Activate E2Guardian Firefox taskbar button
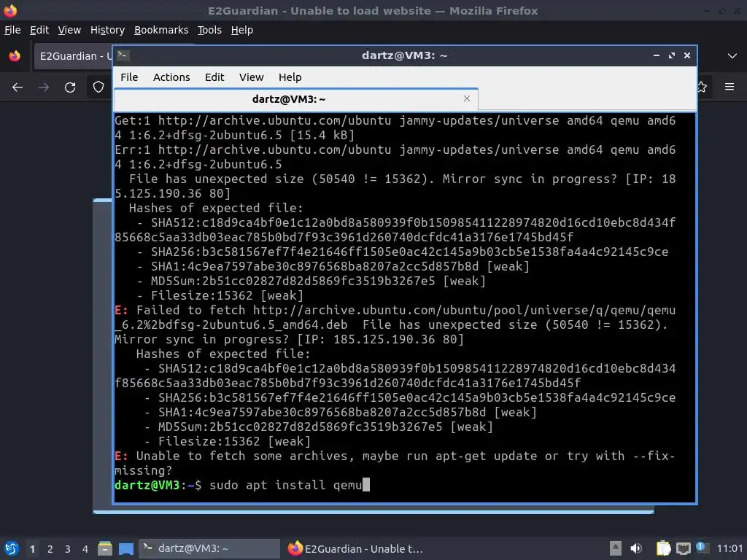The image size is (747, 560). pos(356,548)
